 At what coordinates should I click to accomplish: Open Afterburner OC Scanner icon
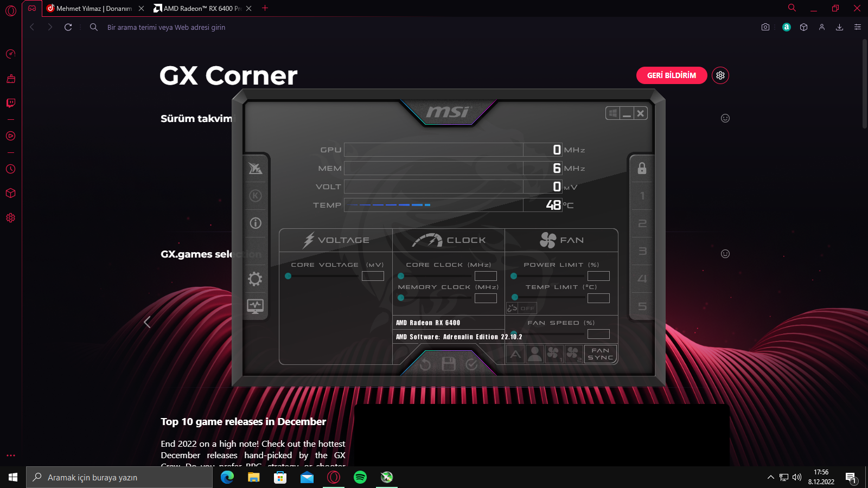(256, 168)
